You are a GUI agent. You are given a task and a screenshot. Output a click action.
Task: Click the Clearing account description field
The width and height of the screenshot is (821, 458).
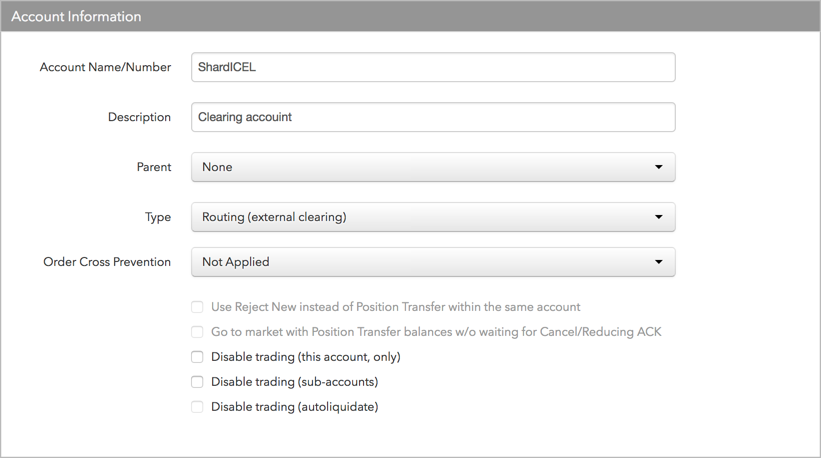click(433, 117)
